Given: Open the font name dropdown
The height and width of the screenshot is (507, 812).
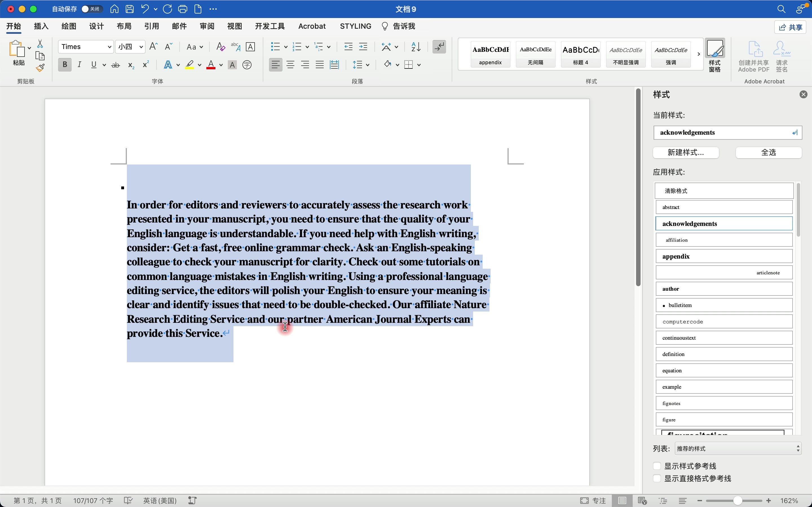Looking at the screenshot, I should [x=109, y=47].
